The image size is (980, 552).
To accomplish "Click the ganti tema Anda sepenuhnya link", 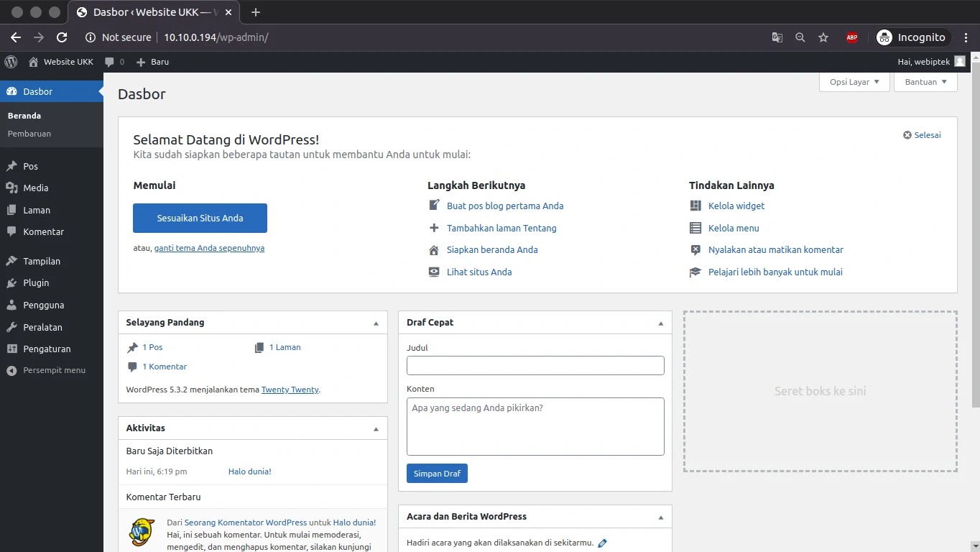I will 209,248.
